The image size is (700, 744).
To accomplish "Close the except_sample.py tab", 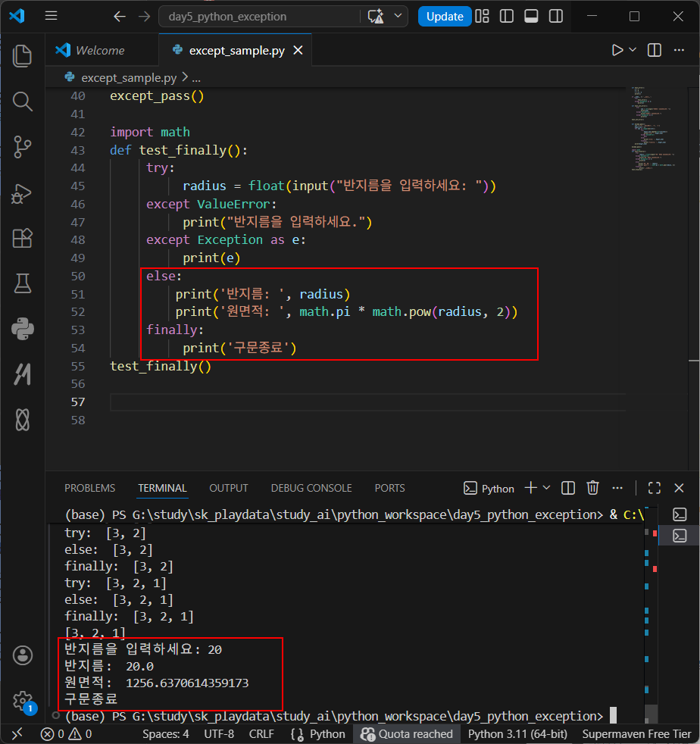I will tap(298, 50).
